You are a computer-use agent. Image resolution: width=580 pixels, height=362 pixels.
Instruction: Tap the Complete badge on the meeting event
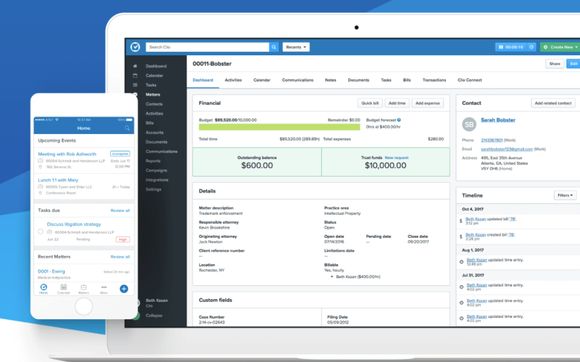[120, 153]
